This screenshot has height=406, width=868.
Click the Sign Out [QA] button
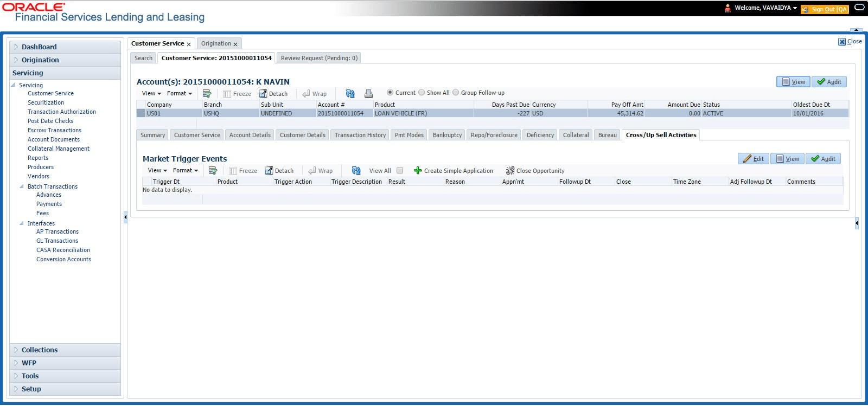click(x=825, y=9)
